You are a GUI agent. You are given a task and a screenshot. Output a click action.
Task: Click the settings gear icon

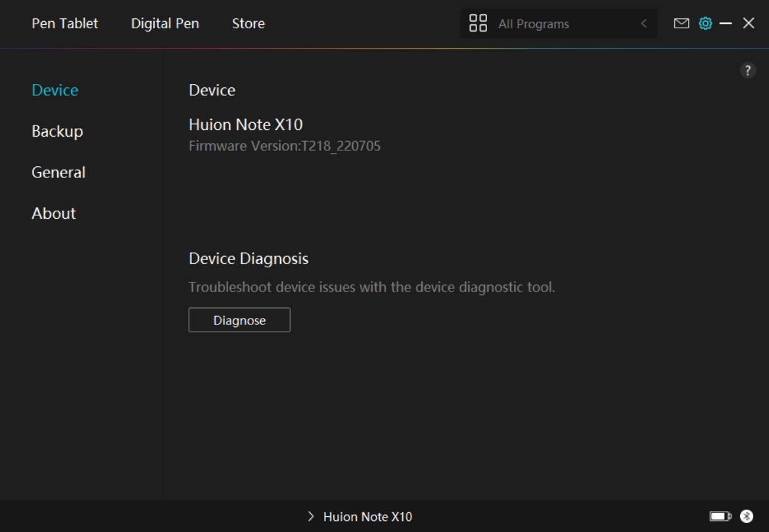(x=705, y=24)
